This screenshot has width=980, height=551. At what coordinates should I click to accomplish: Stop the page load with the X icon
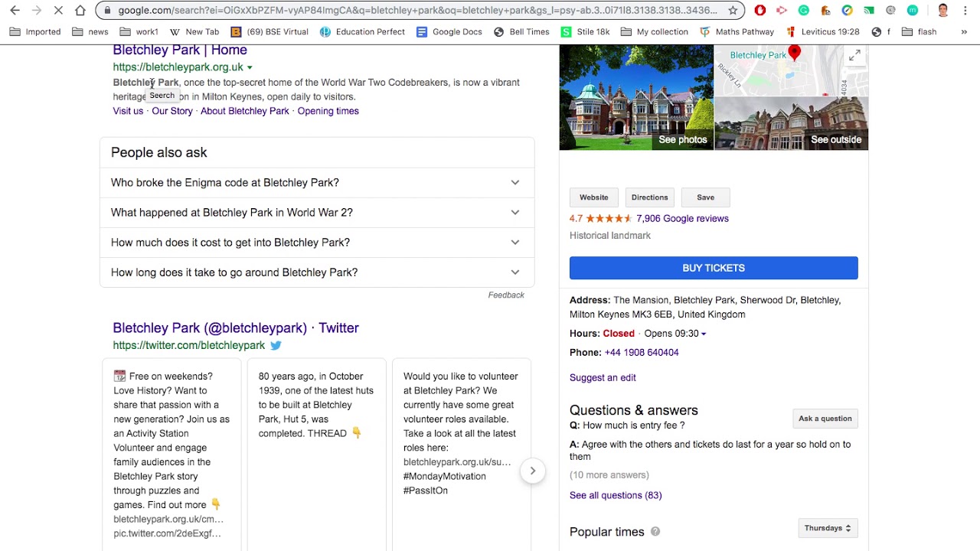point(58,11)
